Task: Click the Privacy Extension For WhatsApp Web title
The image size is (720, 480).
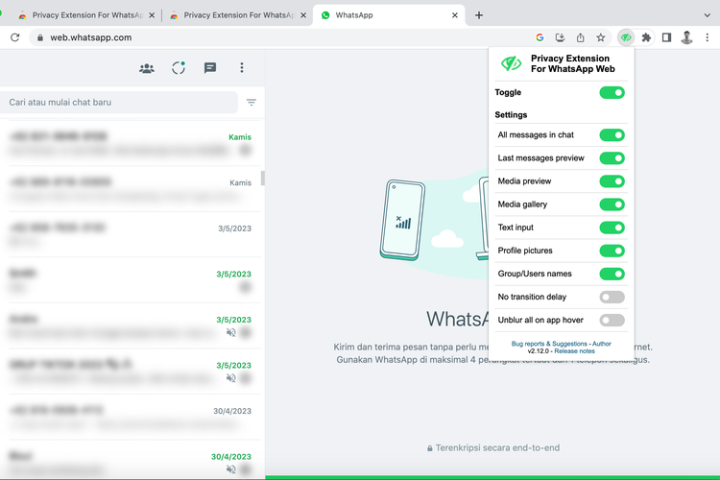Action: (x=572, y=64)
